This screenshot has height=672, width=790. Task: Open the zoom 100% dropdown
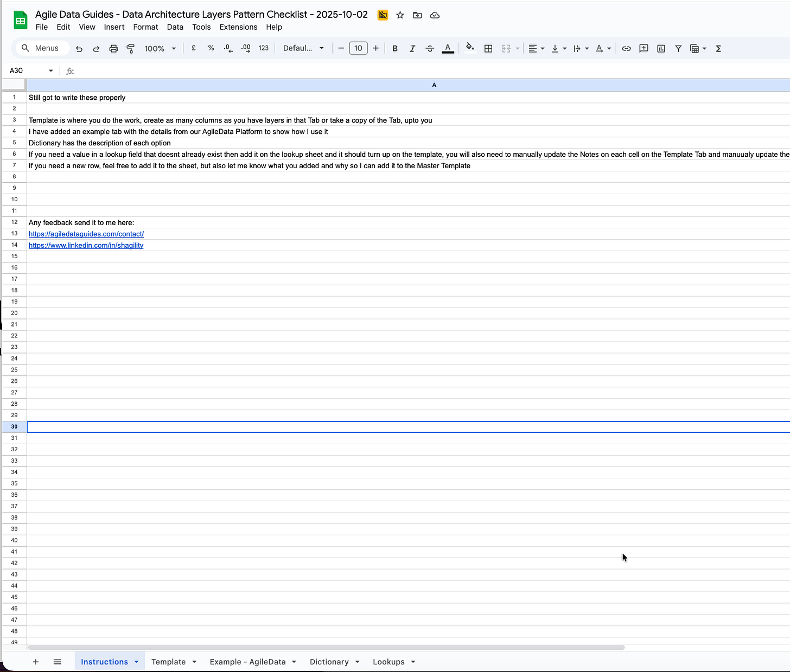click(160, 49)
